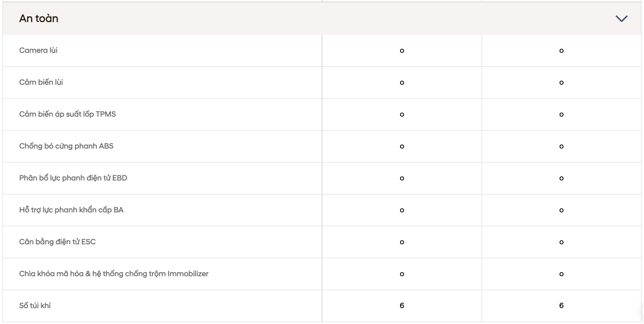Select Phân bổ lực phanh điện tử EBD
Viewport: 644px width, 324px height.
coord(73,178)
